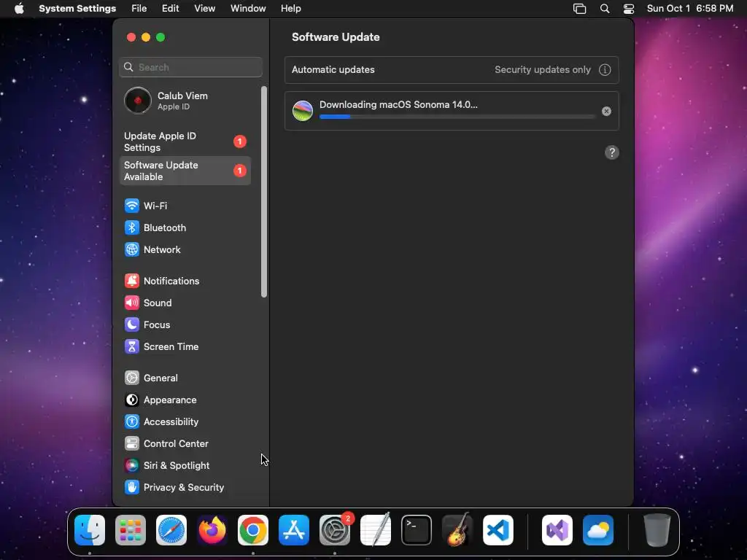Click the download progress bar

coord(457,117)
